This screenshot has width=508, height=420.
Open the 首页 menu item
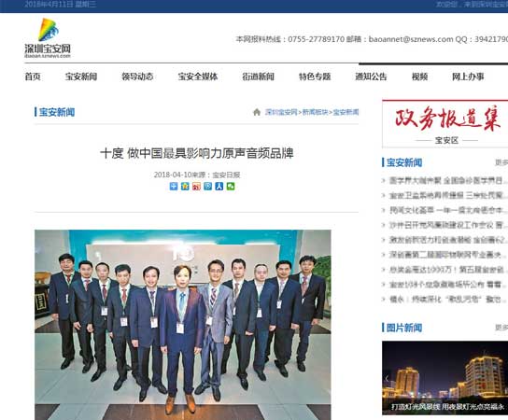[33, 77]
